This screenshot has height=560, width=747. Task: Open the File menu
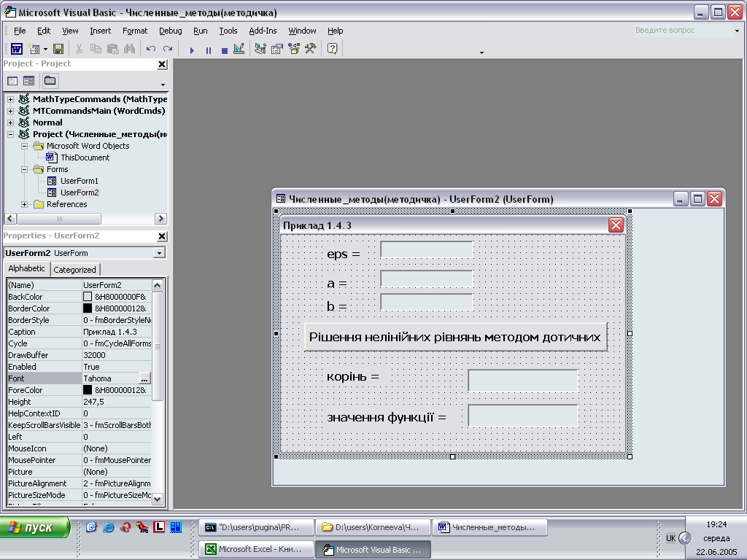point(20,31)
